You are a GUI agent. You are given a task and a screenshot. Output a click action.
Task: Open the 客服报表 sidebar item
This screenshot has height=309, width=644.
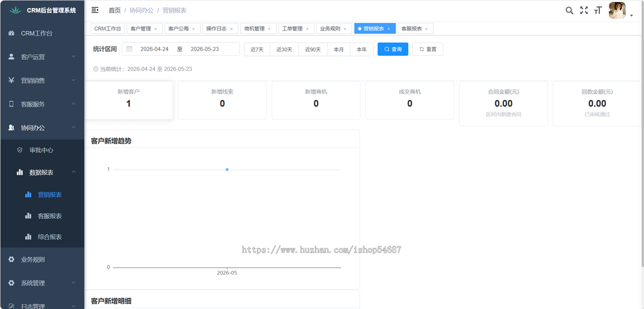tap(42, 215)
